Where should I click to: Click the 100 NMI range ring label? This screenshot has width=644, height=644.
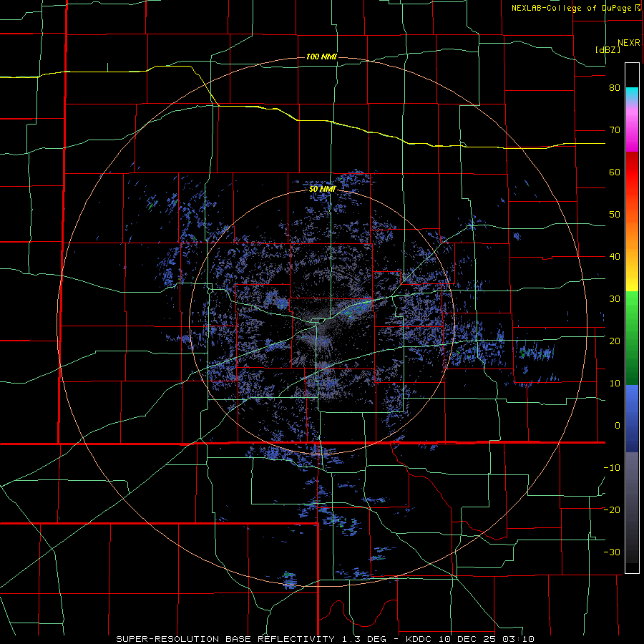click(321, 57)
